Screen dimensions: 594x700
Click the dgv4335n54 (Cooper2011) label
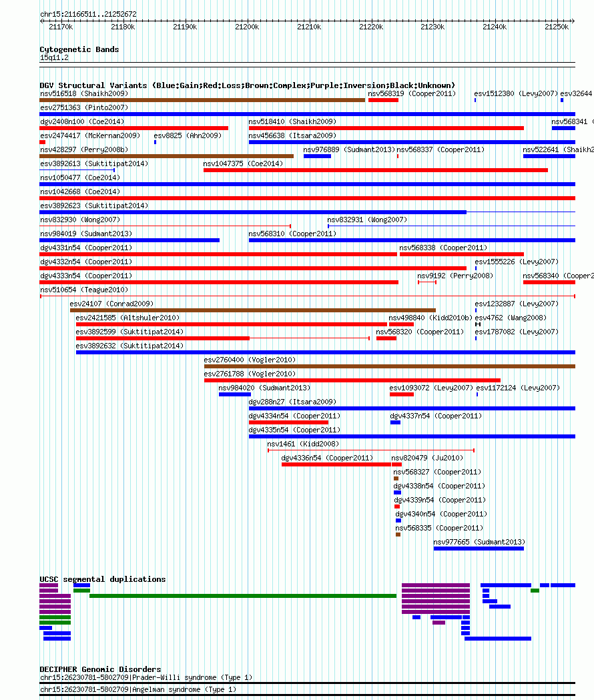click(295, 430)
